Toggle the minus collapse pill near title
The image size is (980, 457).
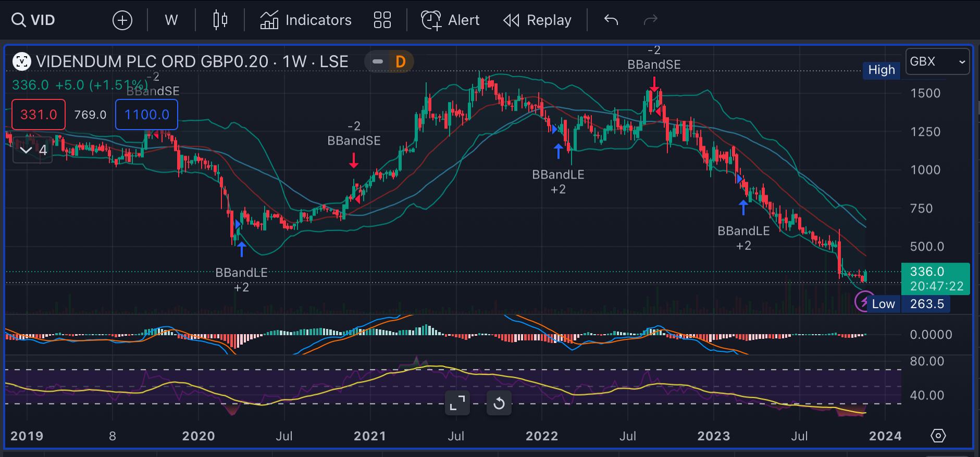coord(378,61)
